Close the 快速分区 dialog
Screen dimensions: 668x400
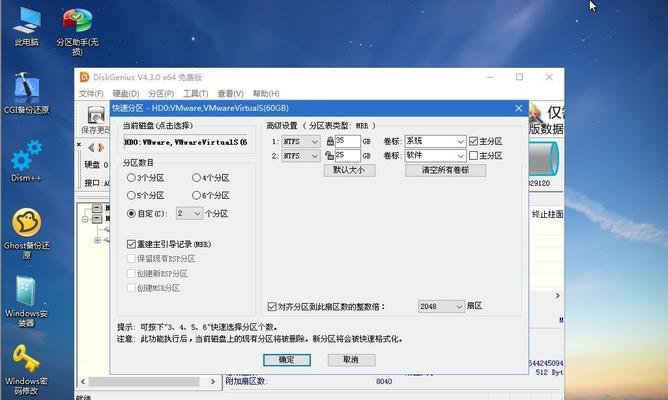[x=518, y=108]
